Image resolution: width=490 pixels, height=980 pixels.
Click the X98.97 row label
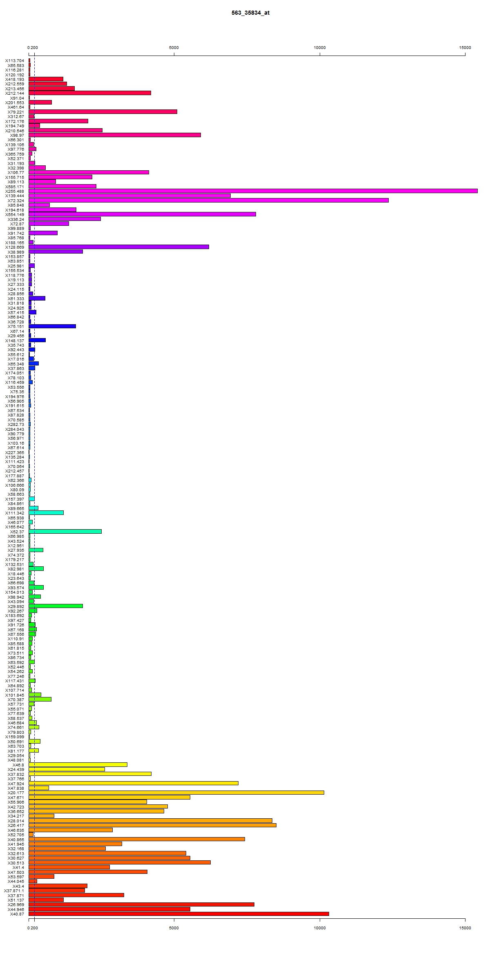pyautogui.click(x=17, y=135)
